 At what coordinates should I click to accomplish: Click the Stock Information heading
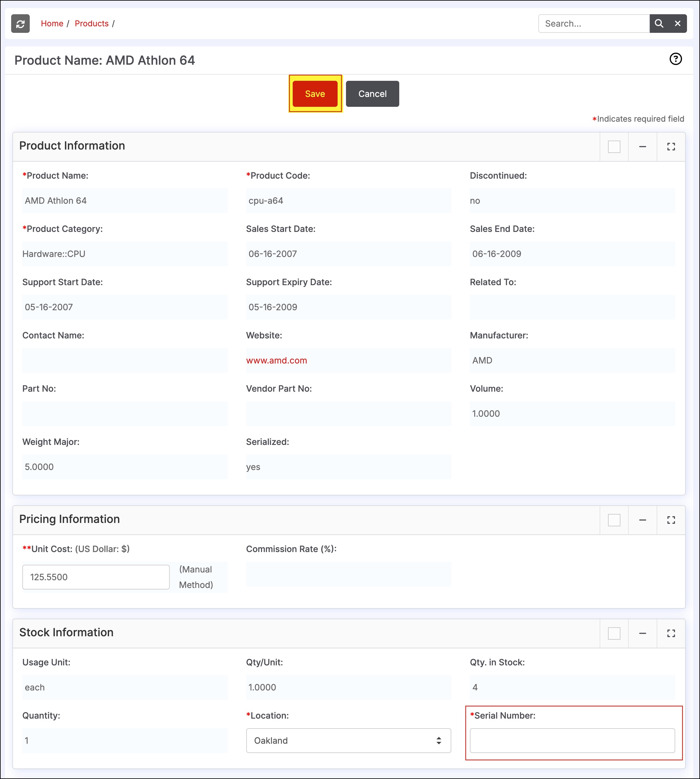(66, 632)
